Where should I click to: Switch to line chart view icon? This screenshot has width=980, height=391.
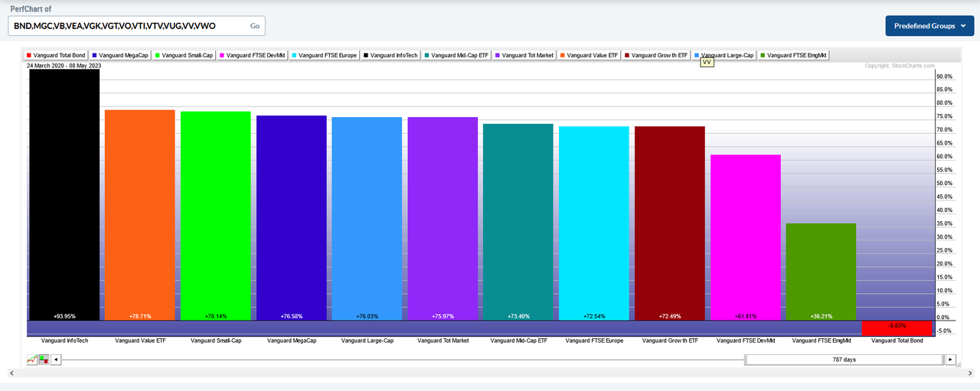31,360
